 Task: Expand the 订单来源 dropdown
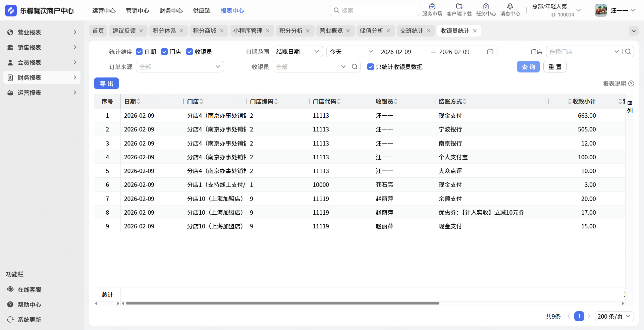[x=180, y=67]
